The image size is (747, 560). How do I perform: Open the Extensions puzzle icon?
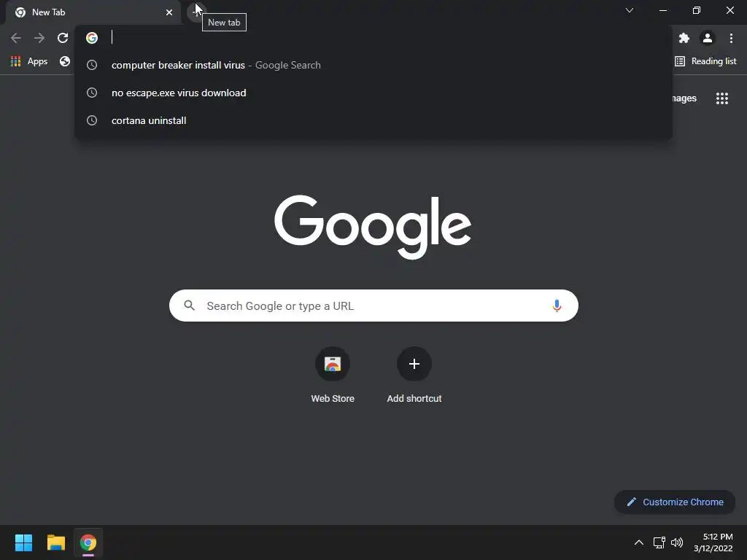click(684, 38)
